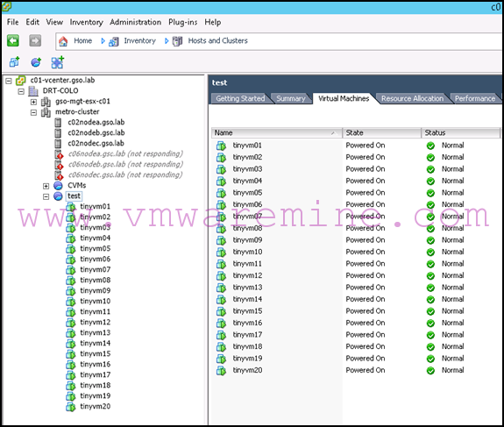Click Normal status text for tinyvm18
The image size is (504, 427).
coord(453,347)
